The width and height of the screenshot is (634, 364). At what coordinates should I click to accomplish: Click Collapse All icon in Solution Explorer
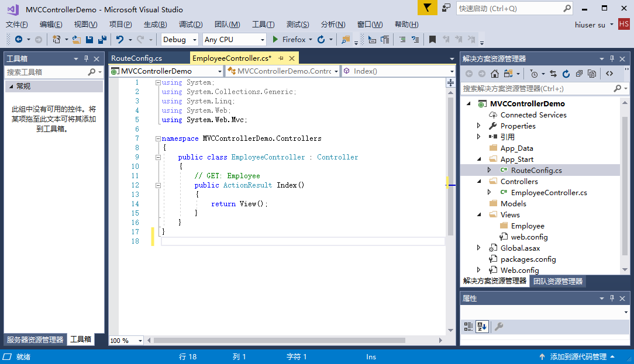tap(579, 74)
